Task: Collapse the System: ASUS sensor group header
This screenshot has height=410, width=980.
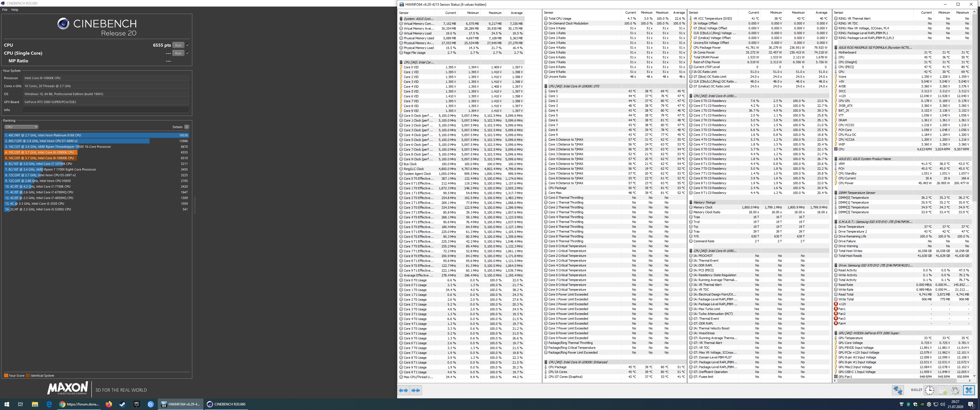Action: pyautogui.click(x=461, y=19)
